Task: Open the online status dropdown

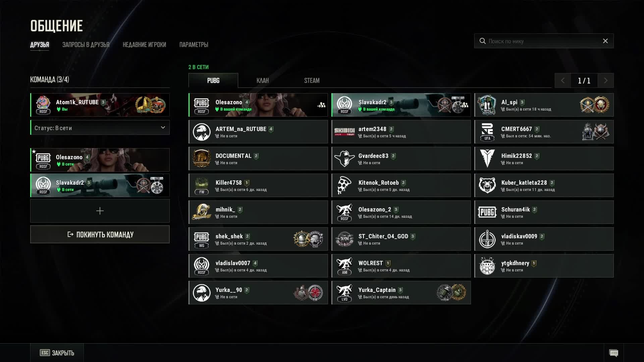Action: click(100, 128)
